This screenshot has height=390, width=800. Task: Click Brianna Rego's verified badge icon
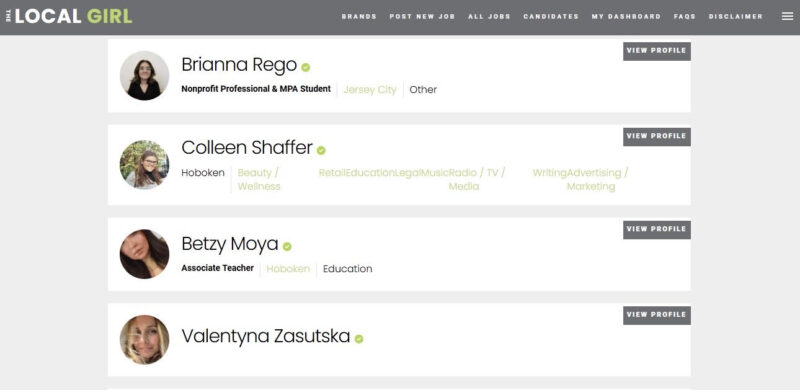(306, 67)
